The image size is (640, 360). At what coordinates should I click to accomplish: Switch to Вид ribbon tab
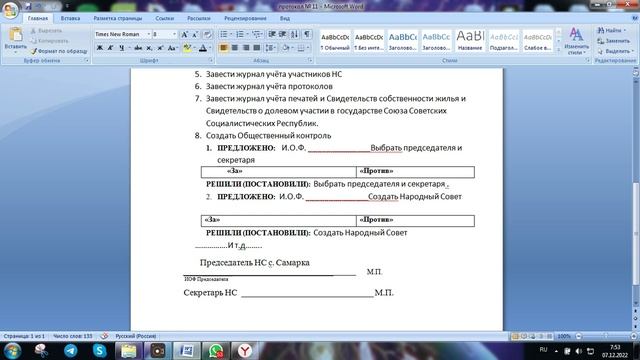pyautogui.click(x=285, y=18)
